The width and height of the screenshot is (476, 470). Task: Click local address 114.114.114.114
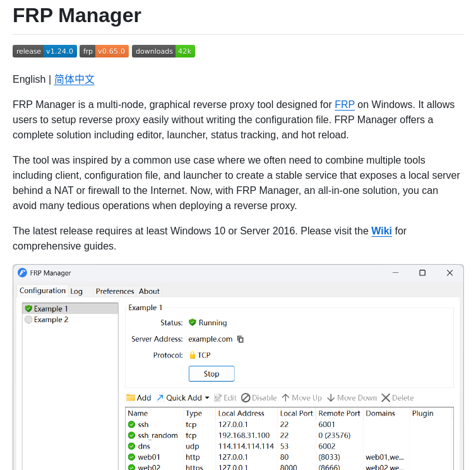pos(246,446)
